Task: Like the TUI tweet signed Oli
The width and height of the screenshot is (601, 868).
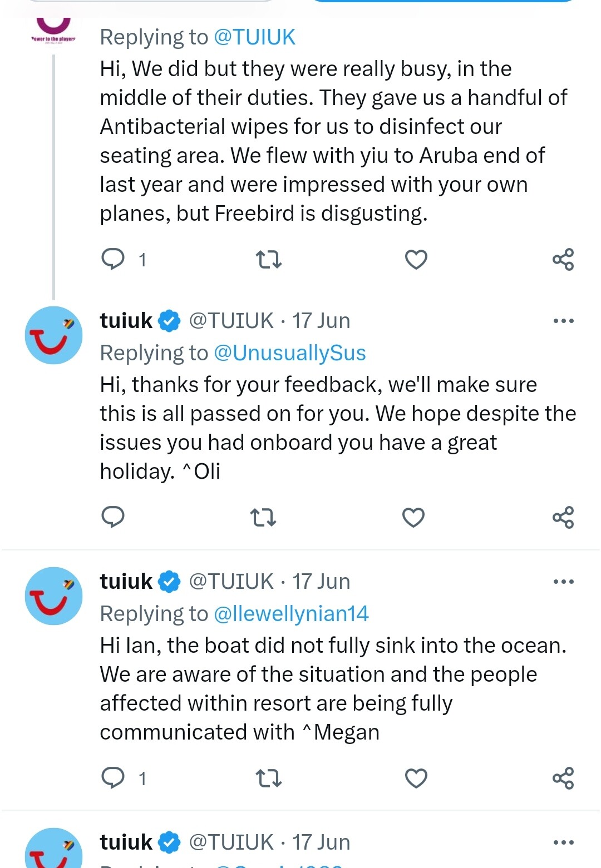Action: click(413, 517)
